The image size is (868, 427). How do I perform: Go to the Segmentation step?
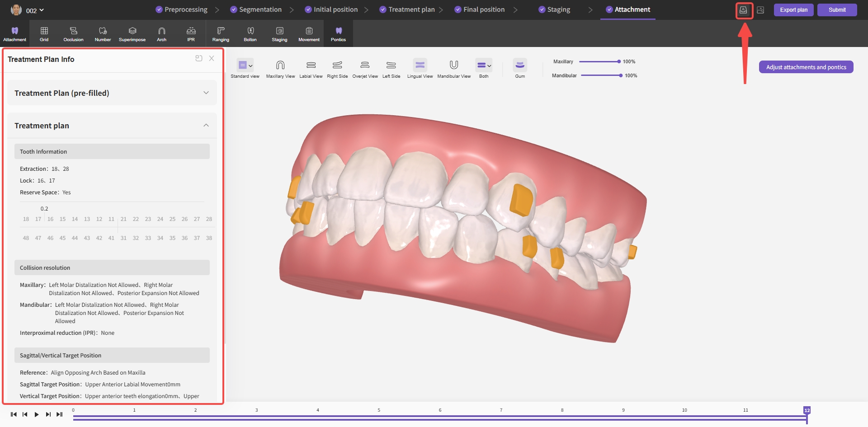pyautogui.click(x=256, y=9)
